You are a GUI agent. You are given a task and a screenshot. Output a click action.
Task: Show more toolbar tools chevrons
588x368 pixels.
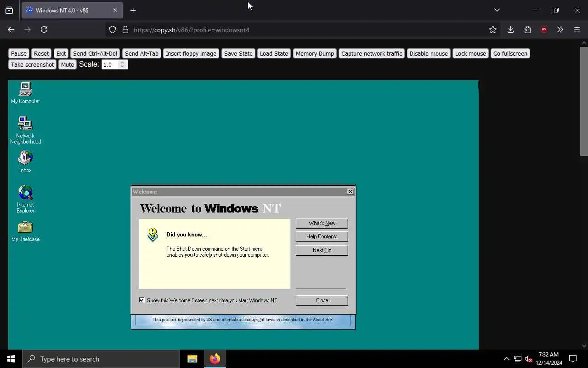560,29
